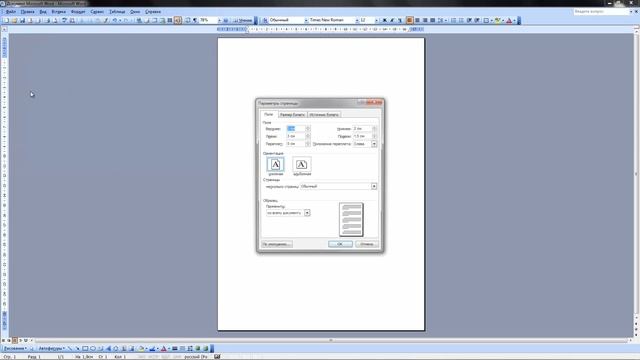The width and height of the screenshot is (640, 360).
Task: Open the Вставка menu
Action: pyautogui.click(x=58, y=12)
